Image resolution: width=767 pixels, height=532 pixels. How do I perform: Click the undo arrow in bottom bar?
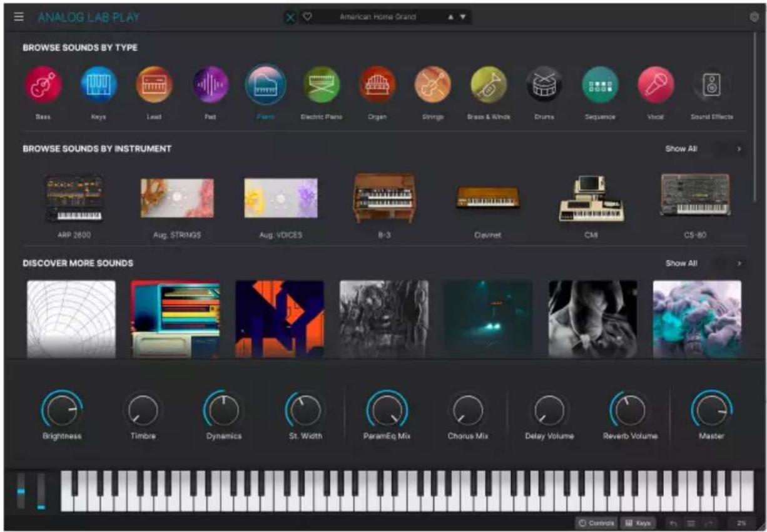point(674,523)
